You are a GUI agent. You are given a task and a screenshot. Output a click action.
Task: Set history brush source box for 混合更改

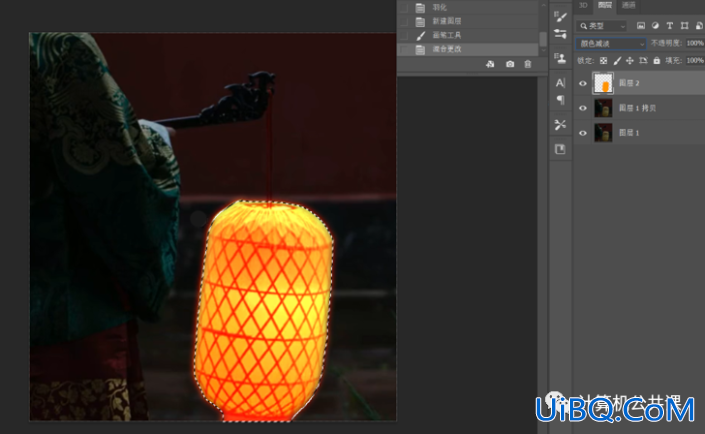[x=404, y=49]
